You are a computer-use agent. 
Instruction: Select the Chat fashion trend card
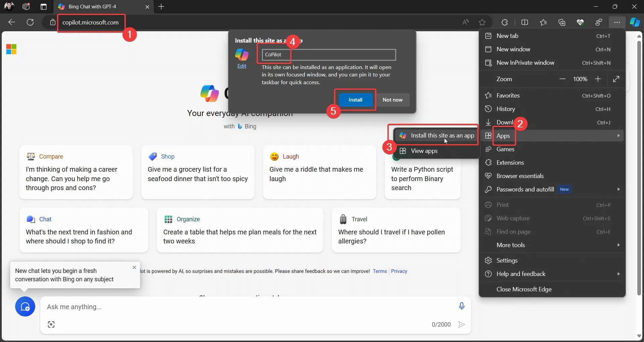click(x=84, y=230)
